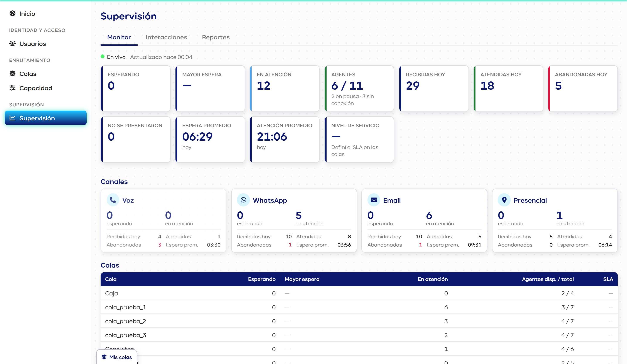The image size is (627, 364).
Task: Click the Mis colas layers icon
Action: pyautogui.click(x=104, y=357)
